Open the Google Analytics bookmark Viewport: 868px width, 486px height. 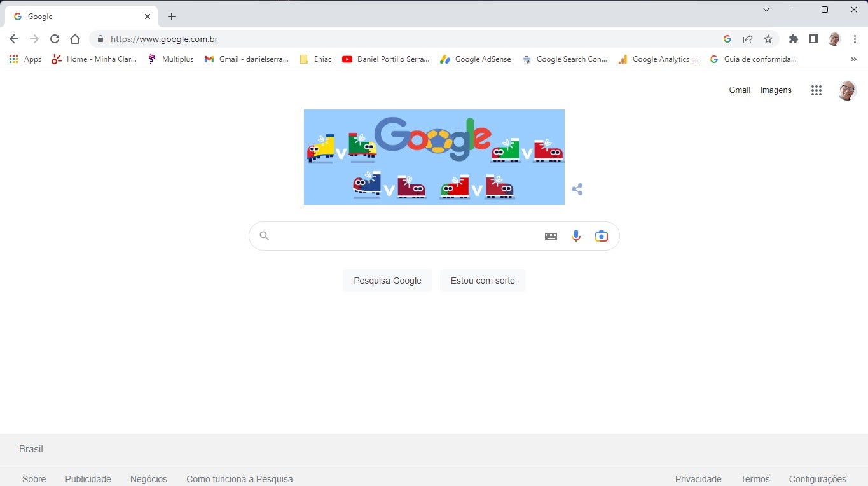(658, 59)
